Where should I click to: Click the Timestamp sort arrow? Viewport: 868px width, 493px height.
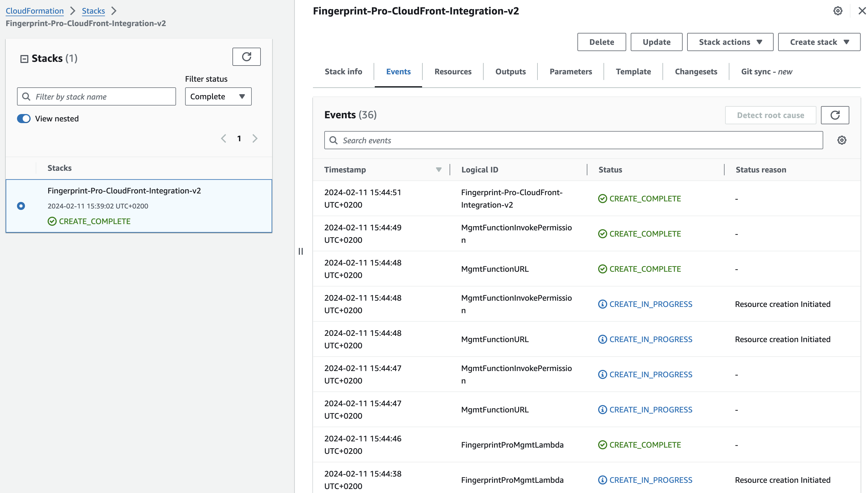[x=439, y=170]
